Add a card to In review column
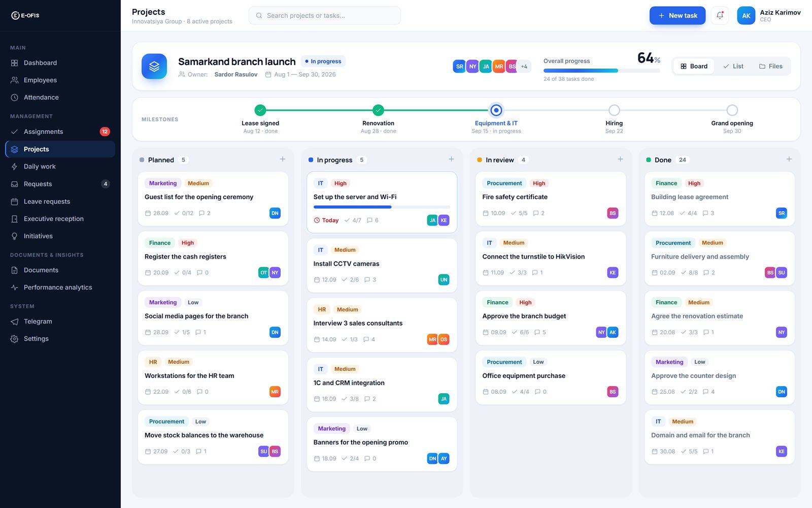This screenshot has height=508, width=812. (620, 160)
